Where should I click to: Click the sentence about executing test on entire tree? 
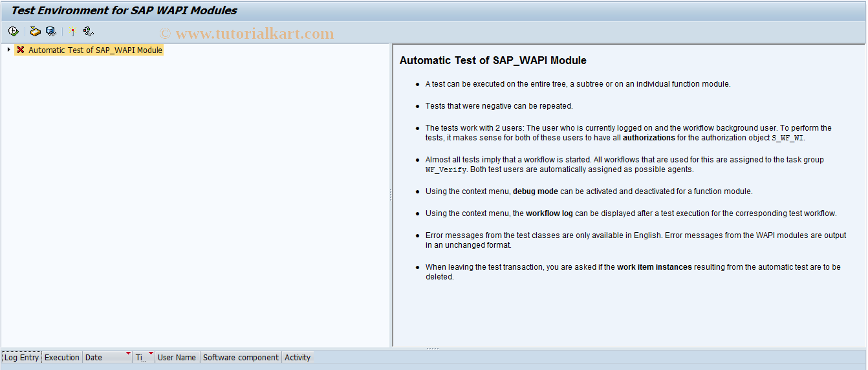coord(578,84)
